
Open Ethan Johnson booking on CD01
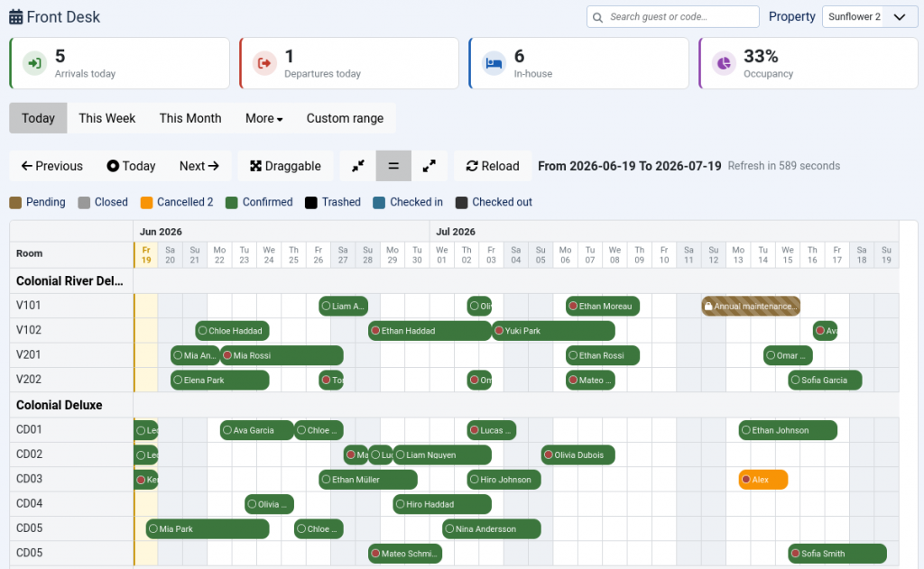(x=788, y=430)
